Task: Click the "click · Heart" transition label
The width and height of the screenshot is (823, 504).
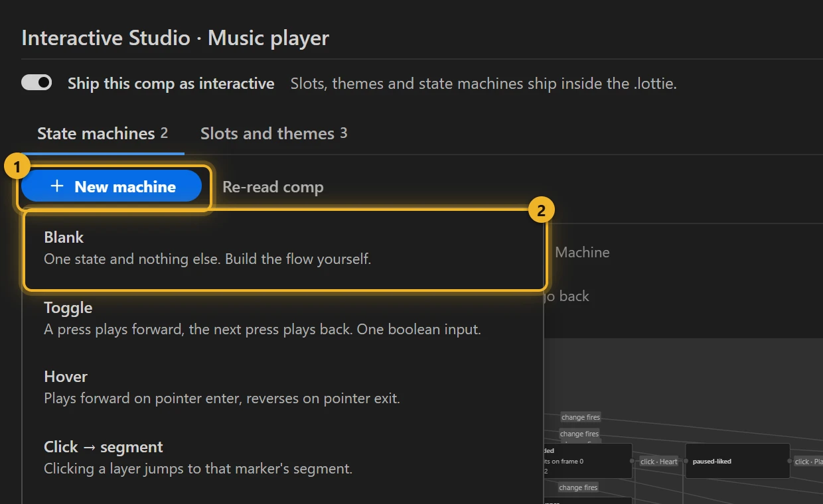Action: pyautogui.click(x=659, y=462)
